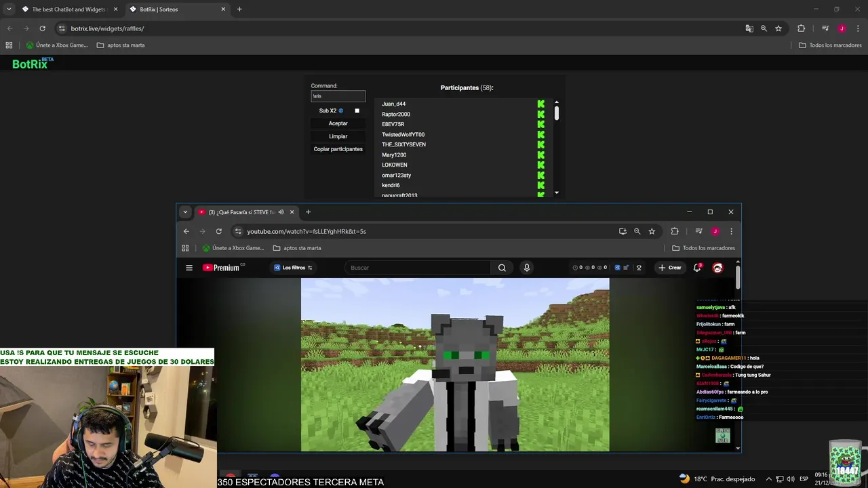
Task: Click Kick icon beside LOKOWEN
Action: 541,165
